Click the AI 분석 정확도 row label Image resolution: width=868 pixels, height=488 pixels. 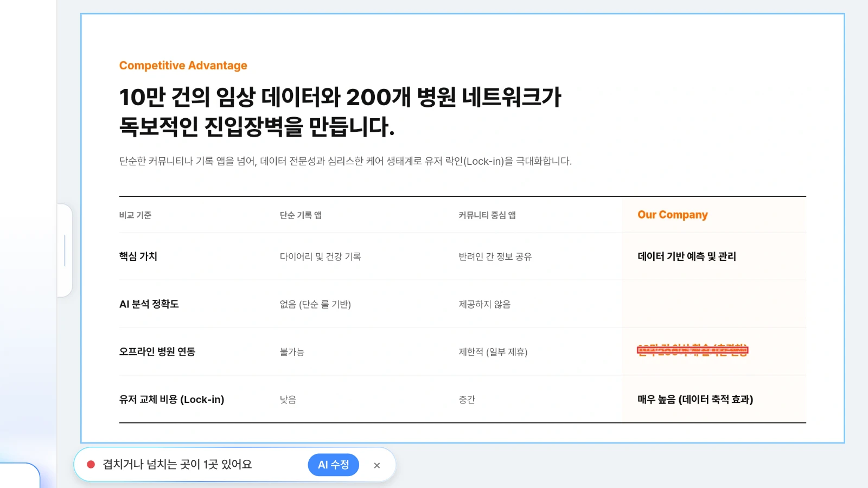point(149,304)
